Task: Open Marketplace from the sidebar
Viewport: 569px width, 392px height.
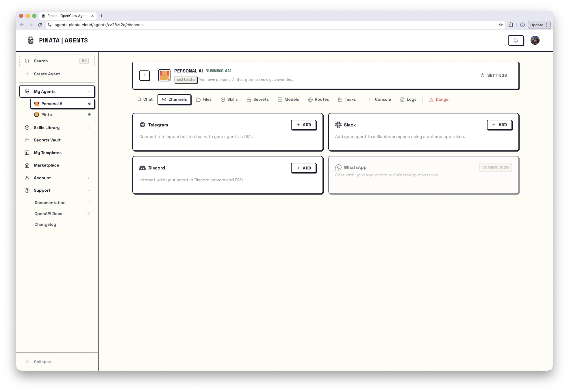Action: [46, 165]
